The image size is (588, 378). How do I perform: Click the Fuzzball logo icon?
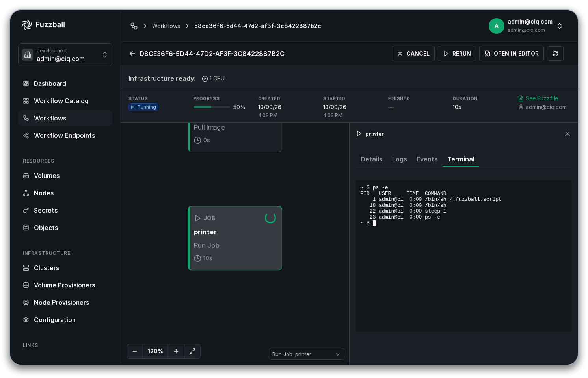pos(27,25)
